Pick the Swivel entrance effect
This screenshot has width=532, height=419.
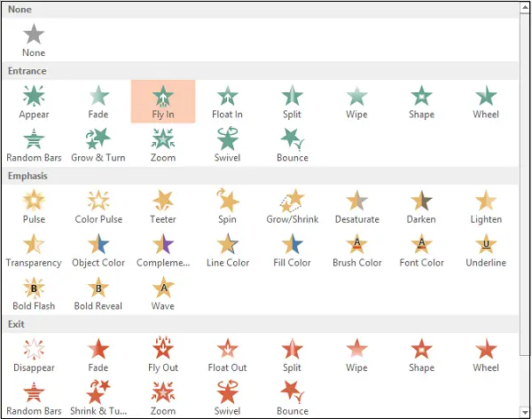(227, 145)
